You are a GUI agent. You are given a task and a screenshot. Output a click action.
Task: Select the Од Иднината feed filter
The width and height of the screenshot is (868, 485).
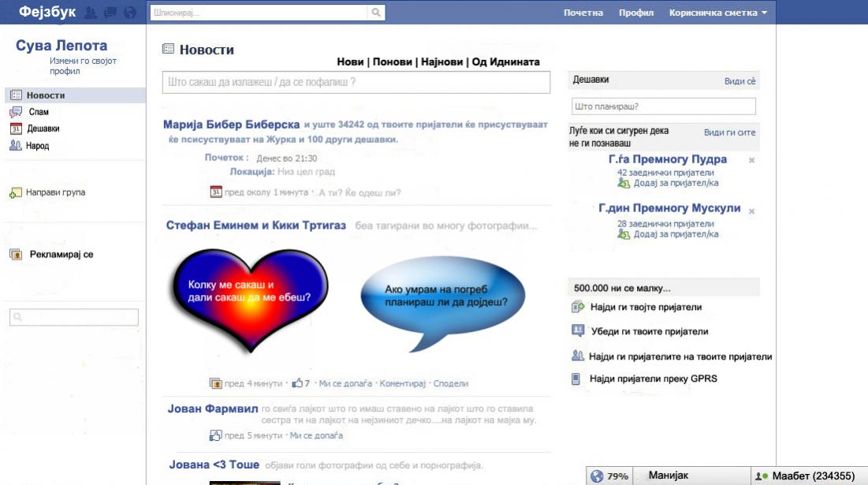pos(505,62)
